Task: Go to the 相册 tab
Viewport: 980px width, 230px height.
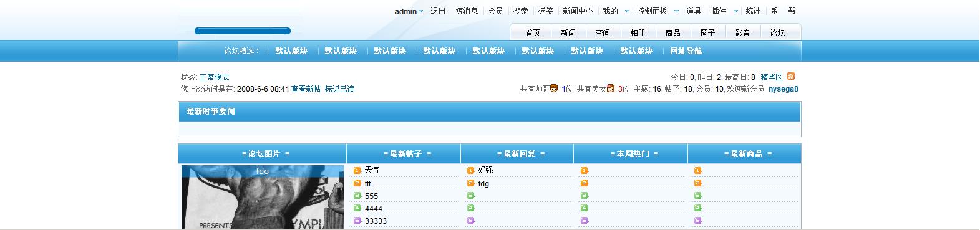Action: click(x=638, y=33)
